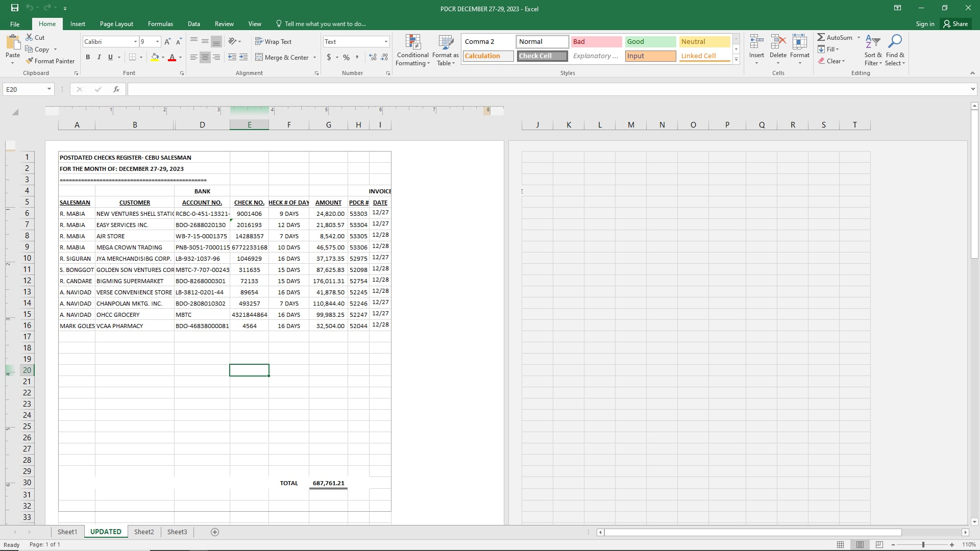Toggle Wrap Text option

coord(273,41)
